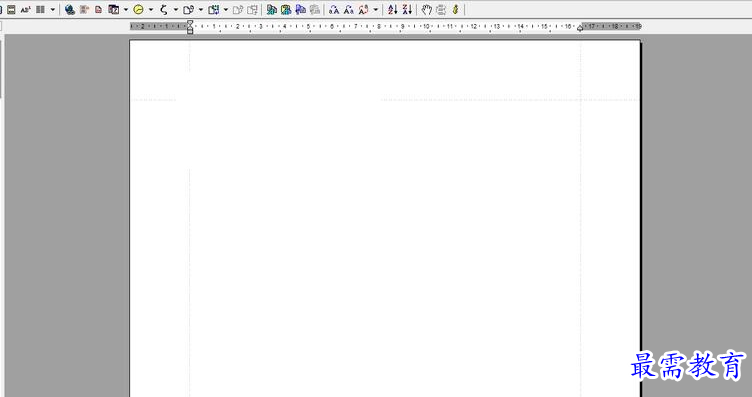752x397 pixels.
Task: Click the right indent marker on the ruler
Action: (x=580, y=28)
